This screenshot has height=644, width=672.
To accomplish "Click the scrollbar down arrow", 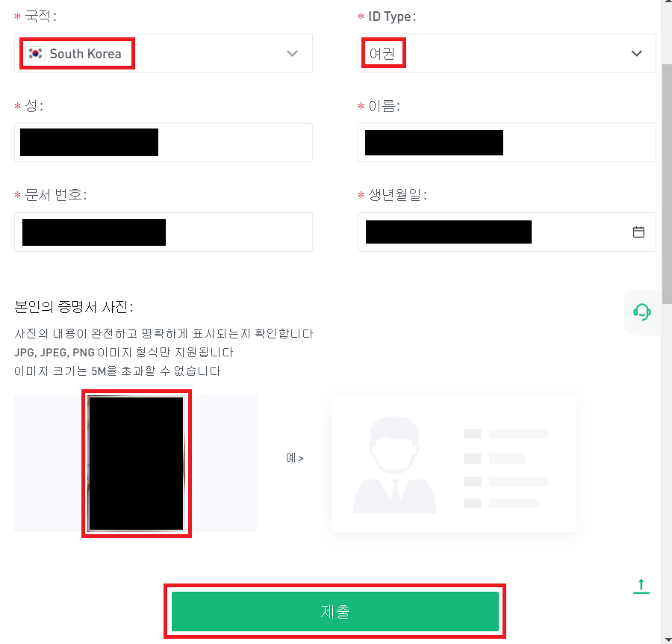I will point(667,640).
